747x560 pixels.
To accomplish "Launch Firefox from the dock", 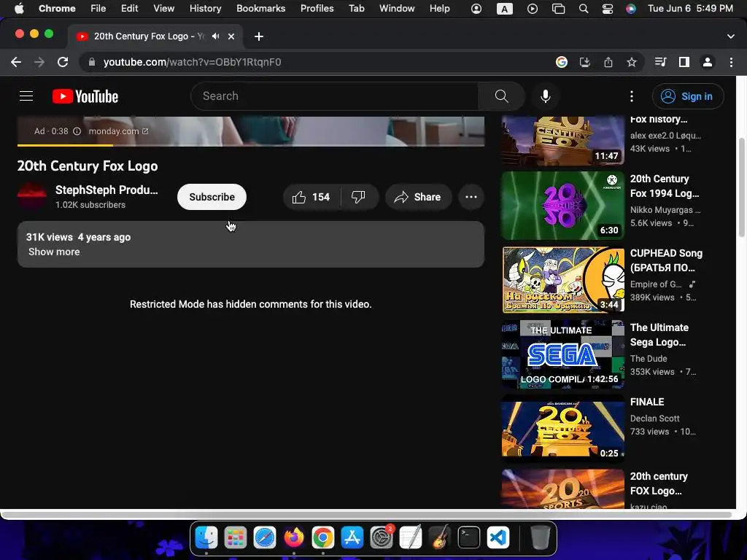I will tap(294, 538).
